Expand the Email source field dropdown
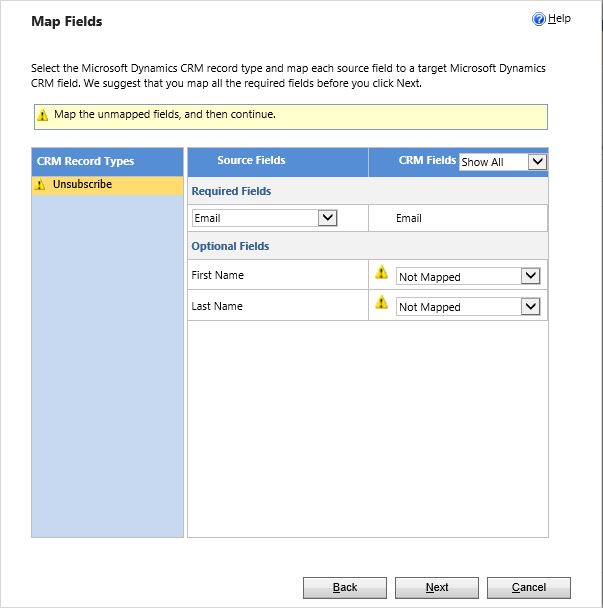The height and width of the screenshot is (608, 603). [x=327, y=218]
